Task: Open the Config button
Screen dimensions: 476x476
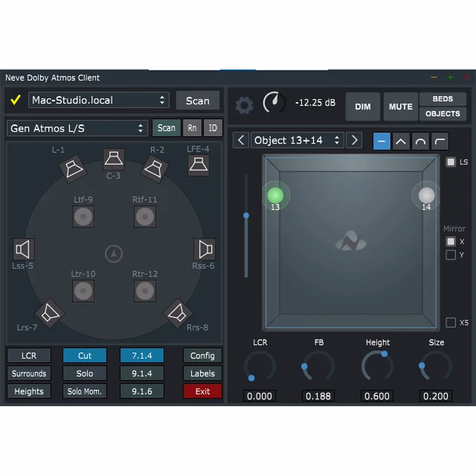Action: tap(202, 355)
